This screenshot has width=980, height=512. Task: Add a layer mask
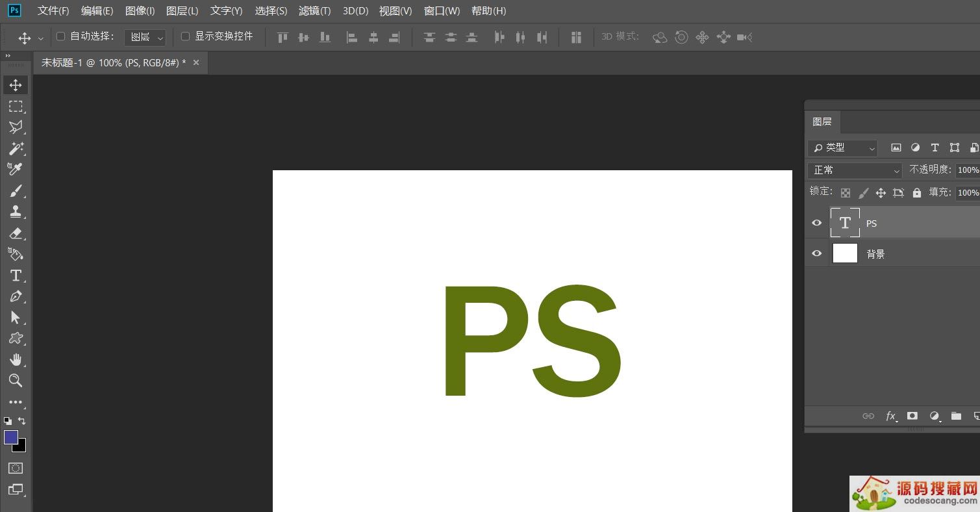pos(912,416)
